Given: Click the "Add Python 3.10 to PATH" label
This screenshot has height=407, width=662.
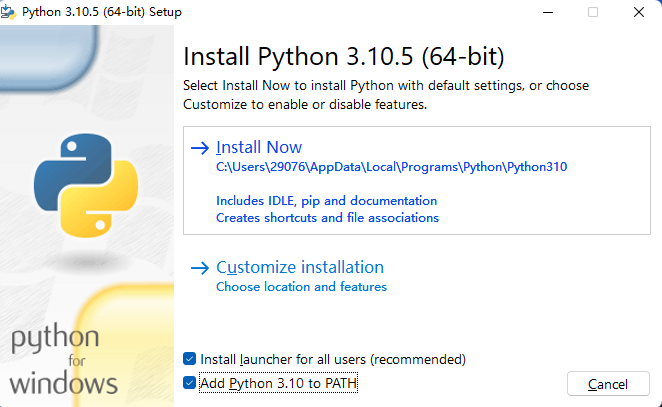Looking at the screenshot, I should (x=278, y=383).
